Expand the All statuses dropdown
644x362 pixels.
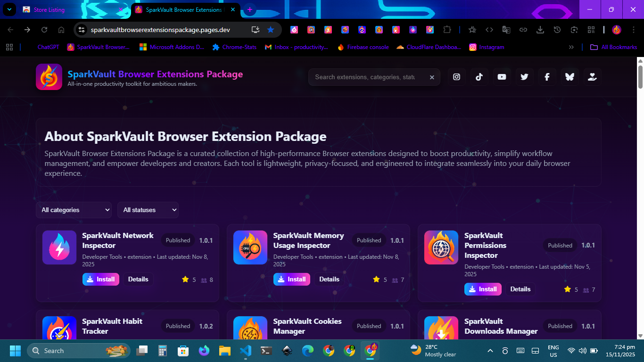[x=148, y=210]
